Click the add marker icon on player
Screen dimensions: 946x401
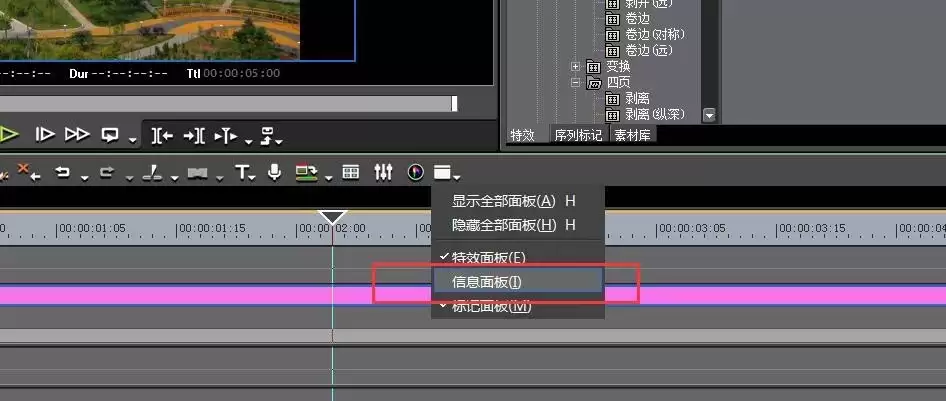226,136
